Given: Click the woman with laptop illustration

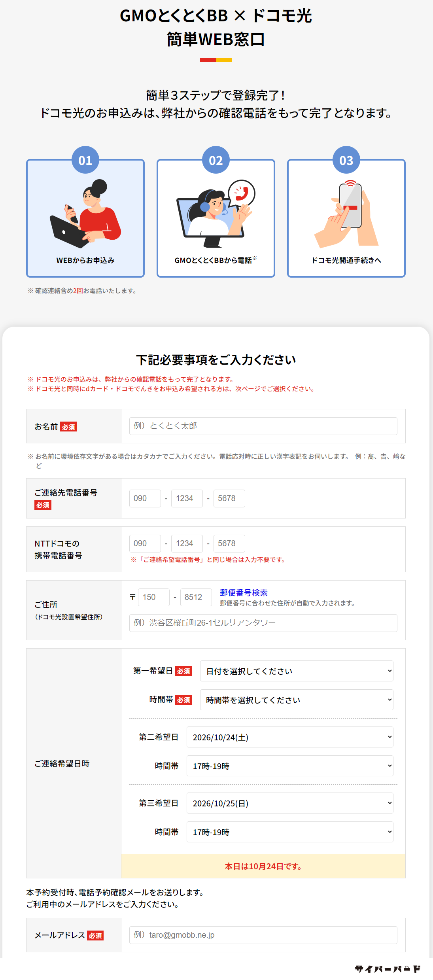Looking at the screenshot, I should [85, 214].
